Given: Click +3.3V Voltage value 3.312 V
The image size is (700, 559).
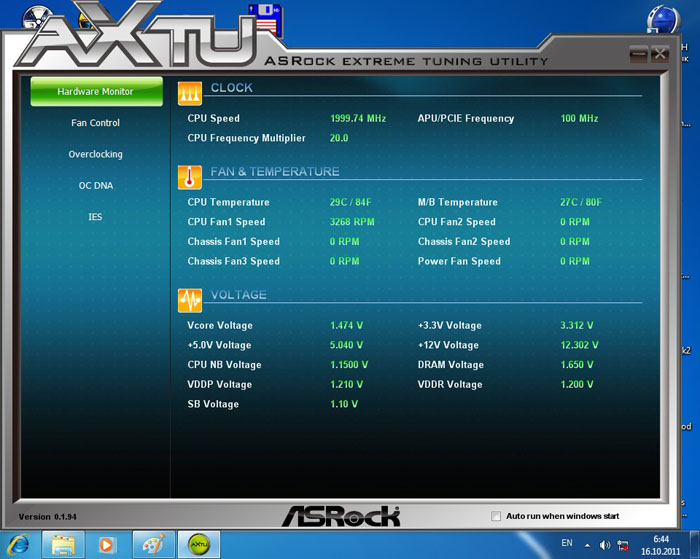Looking at the screenshot, I should tap(577, 325).
